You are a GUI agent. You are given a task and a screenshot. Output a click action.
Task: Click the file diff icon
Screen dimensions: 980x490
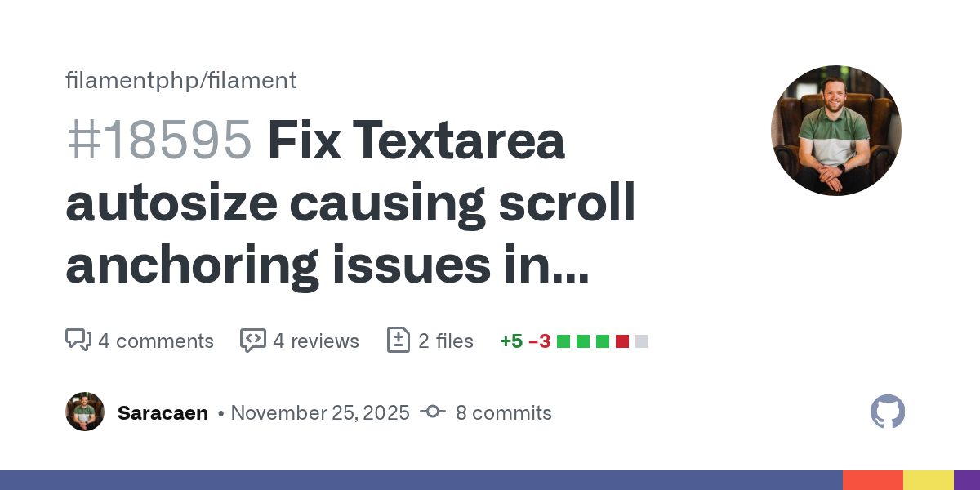(398, 340)
